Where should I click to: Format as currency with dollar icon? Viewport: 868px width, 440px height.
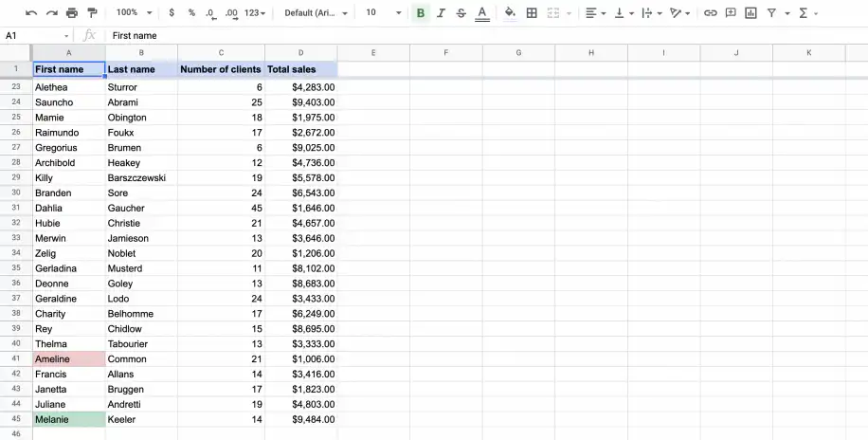(172, 12)
